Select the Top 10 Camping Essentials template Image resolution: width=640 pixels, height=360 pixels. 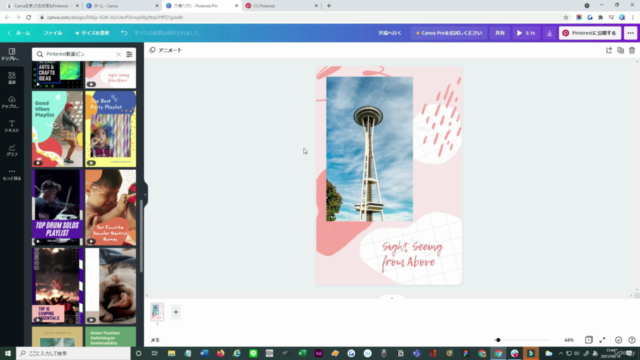tap(58, 286)
